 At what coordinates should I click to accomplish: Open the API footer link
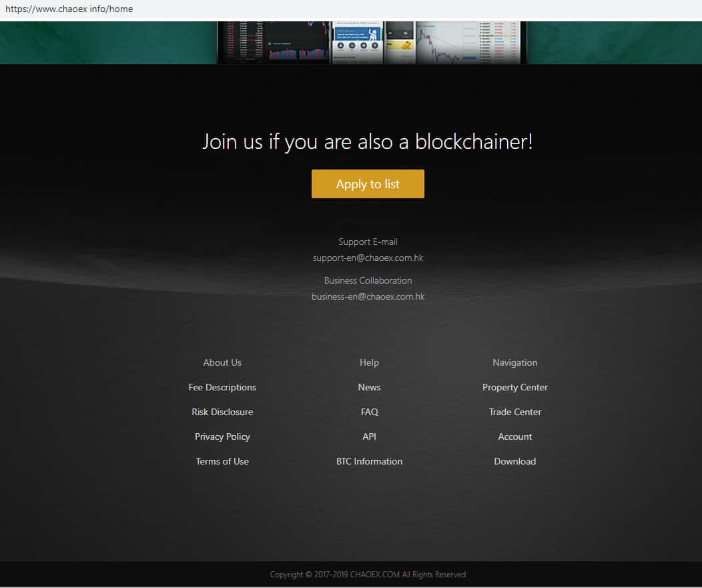click(x=370, y=436)
